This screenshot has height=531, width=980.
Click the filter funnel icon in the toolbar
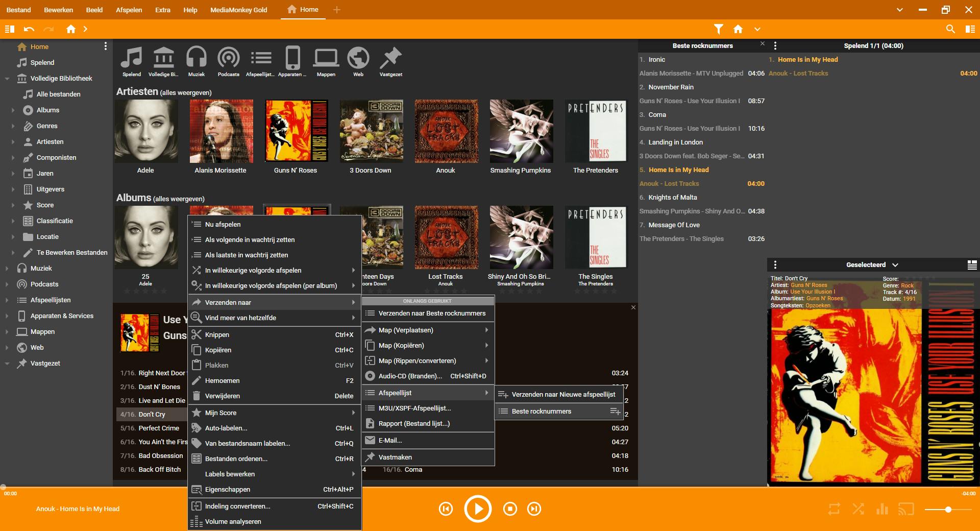click(x=719, y=29)
